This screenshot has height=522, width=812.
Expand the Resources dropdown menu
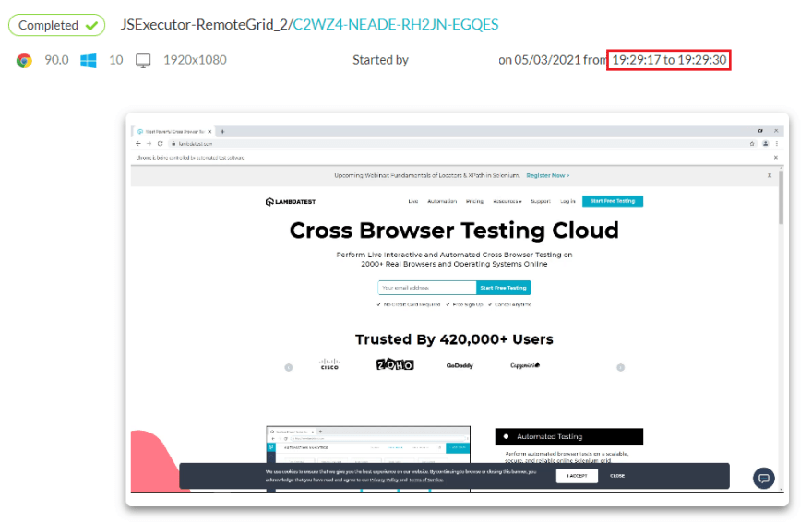click(507, 201)
